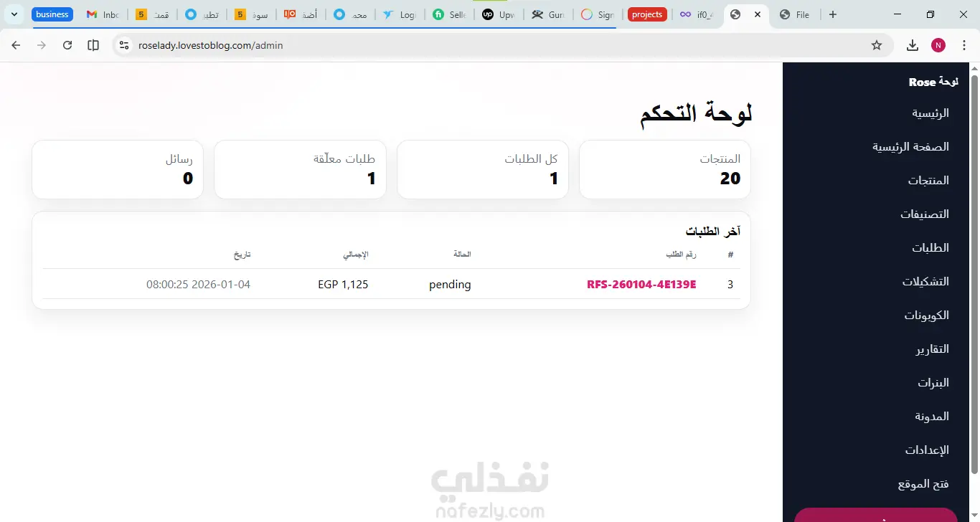Image resolution: width=980 pixels, height=522 pixels.
Task: Click the المنتجات 20 stat card
Action: [x=665, y=169]
